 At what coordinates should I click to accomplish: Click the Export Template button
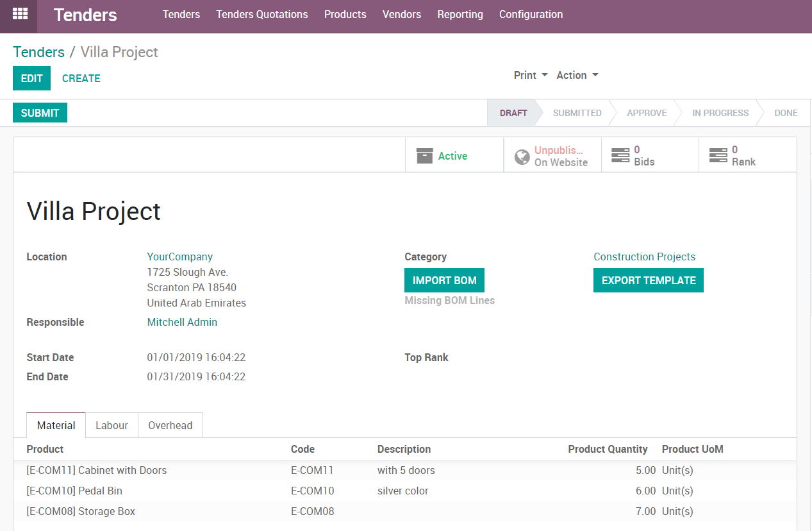coord(648,280)
